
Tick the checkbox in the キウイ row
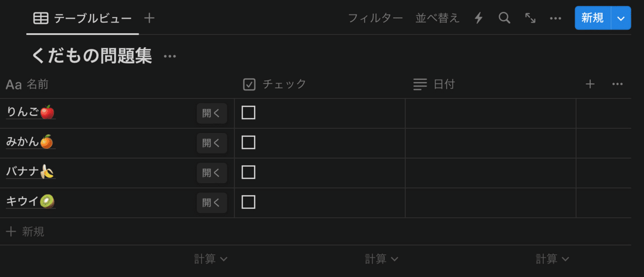pyautogui.click(x=248, y=202)
